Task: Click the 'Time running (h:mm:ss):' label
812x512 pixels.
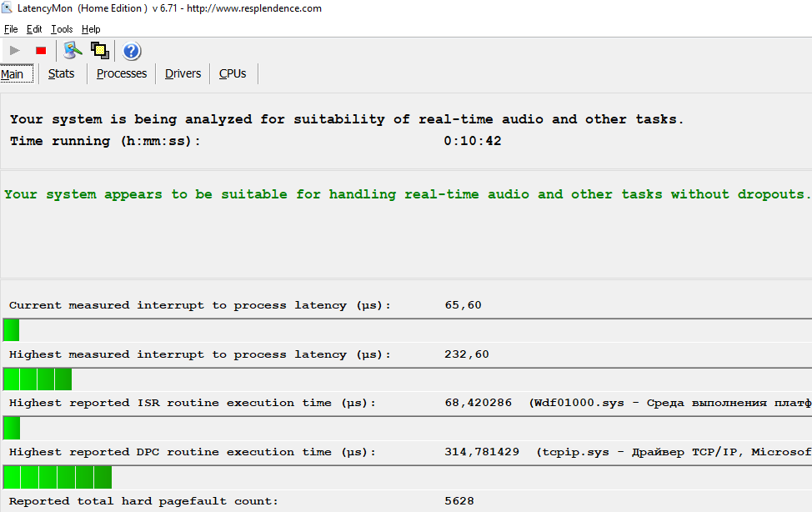Action: pyautogui.click(x=104, y=141)
